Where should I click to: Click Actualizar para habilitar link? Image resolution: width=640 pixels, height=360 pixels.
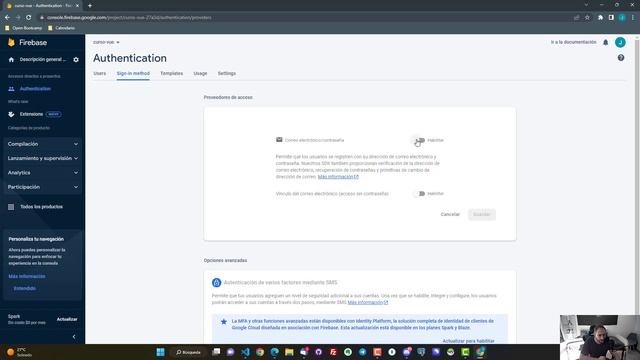(469, 341)
